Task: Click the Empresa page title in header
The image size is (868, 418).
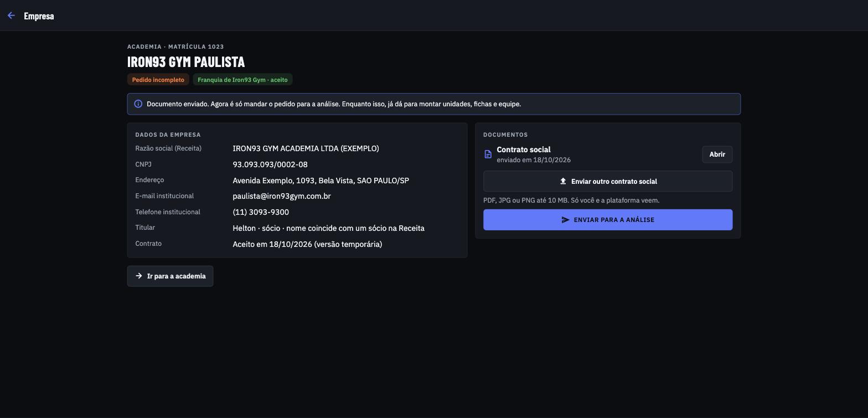Action: (x=39, y=16)
